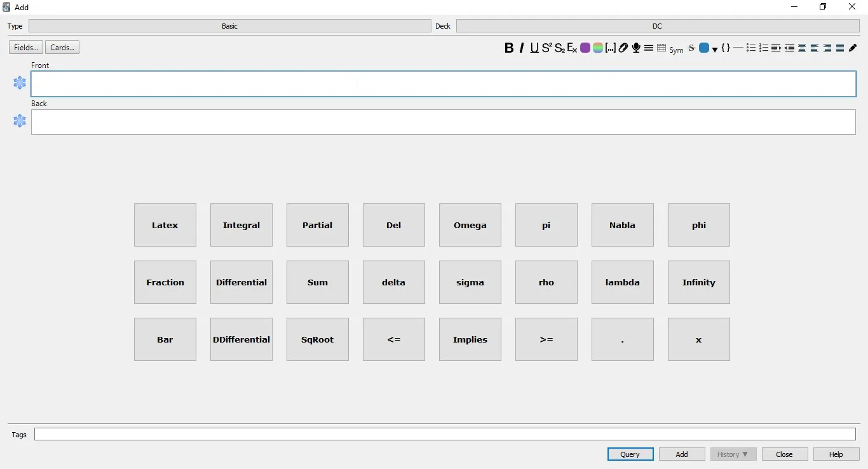The height and width of the screenshot is (469, 868).
Task: Record audio with the microphone icon
Action: click(x=636, y=48)
